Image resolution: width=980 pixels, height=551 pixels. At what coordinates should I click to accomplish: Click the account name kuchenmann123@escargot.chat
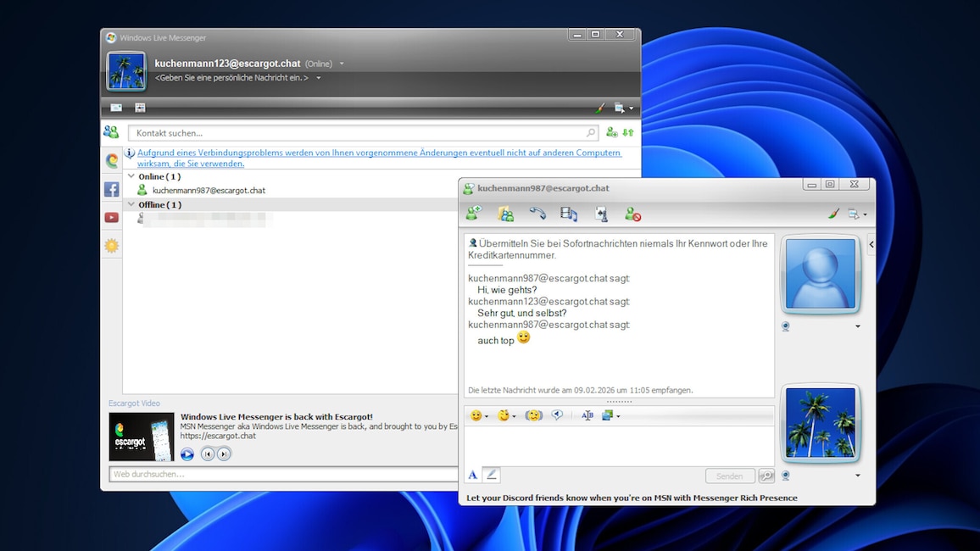(227, 63)
